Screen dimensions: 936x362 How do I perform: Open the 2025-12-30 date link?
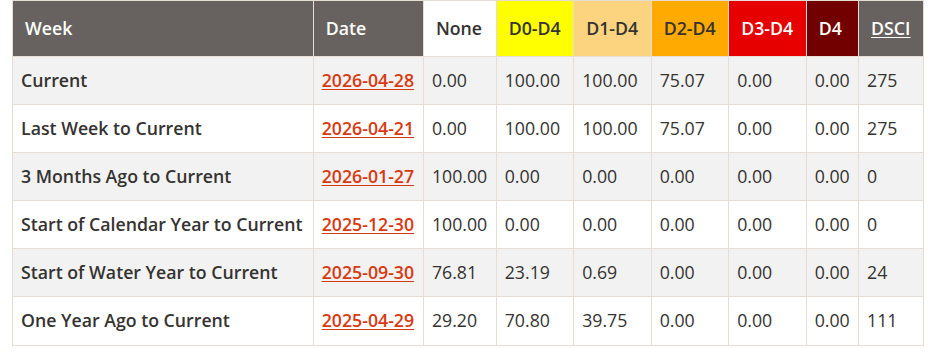368,225
